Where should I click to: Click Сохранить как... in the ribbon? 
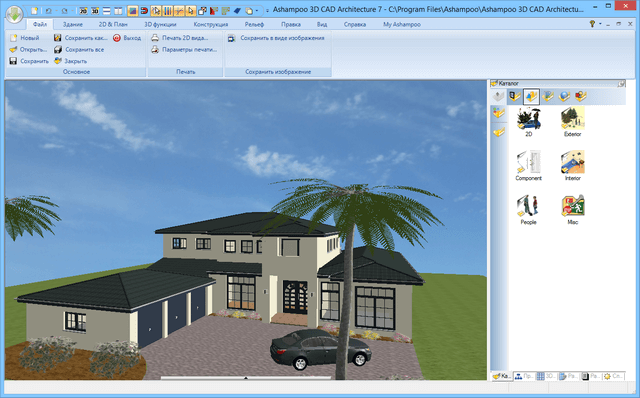click(81, 38)
